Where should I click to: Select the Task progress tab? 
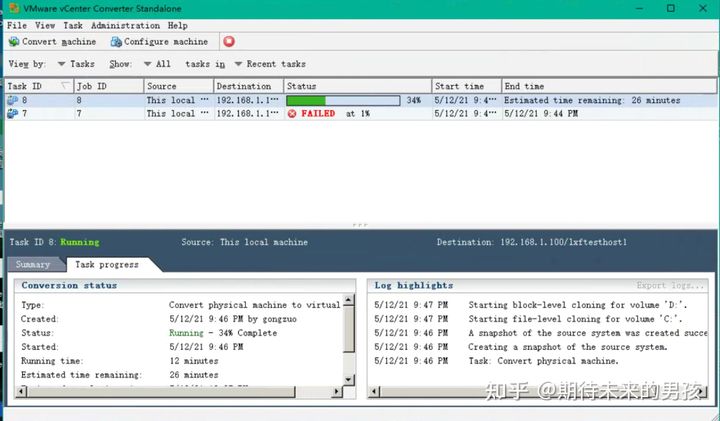pos(107,264)
